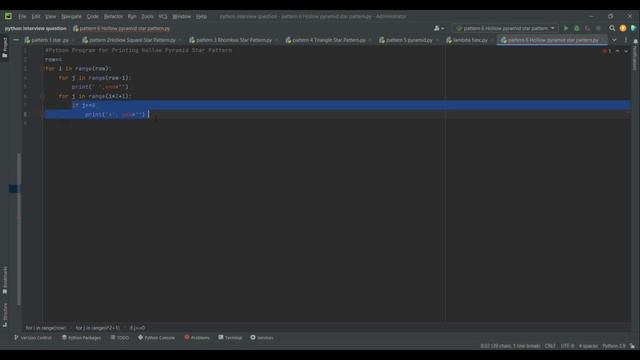Click error indicator in editor top-right
Screen dimensions: 640x360
click(607, 51)
